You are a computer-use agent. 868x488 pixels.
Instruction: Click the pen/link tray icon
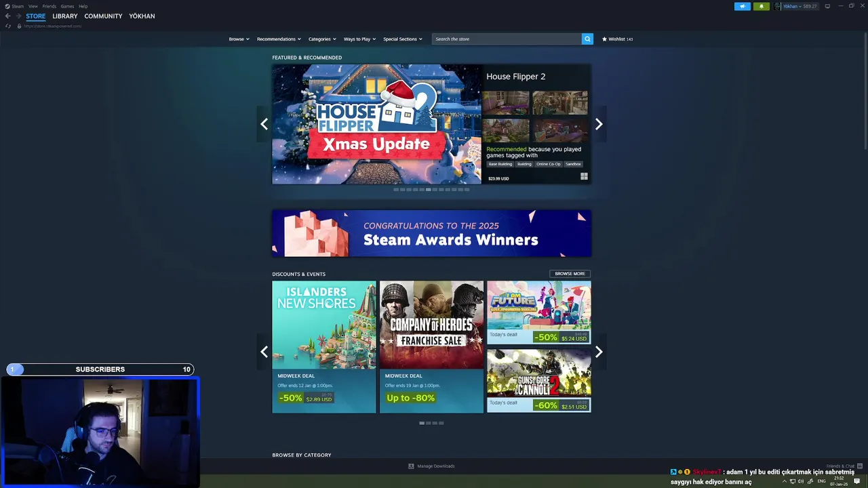(x=810, y=481)
